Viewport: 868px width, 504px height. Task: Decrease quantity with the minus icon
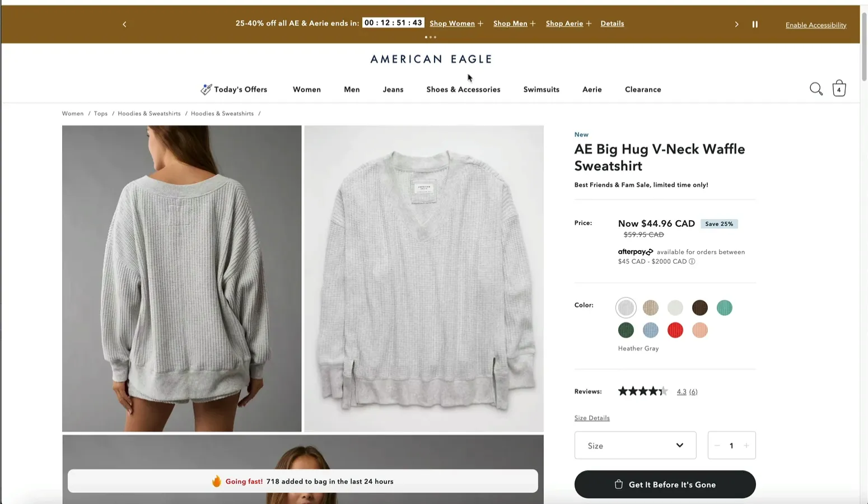coord(717,446)
